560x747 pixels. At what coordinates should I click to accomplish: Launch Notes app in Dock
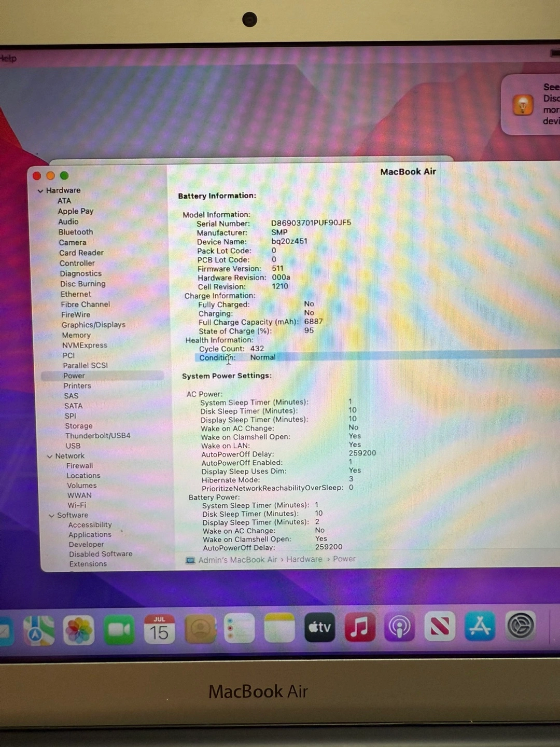click(279, 628)
